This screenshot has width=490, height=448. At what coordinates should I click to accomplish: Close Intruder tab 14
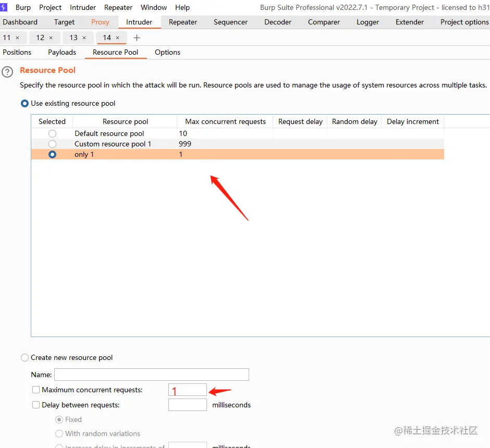pyautogui.click(x=117, y=38)
